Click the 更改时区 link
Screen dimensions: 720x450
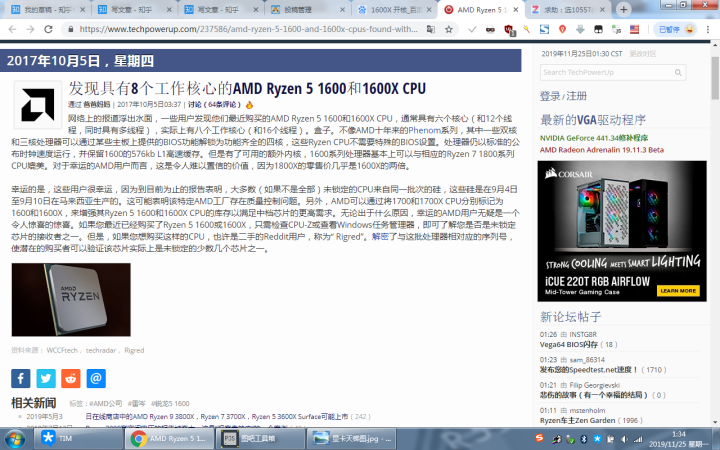coord(643,54)
